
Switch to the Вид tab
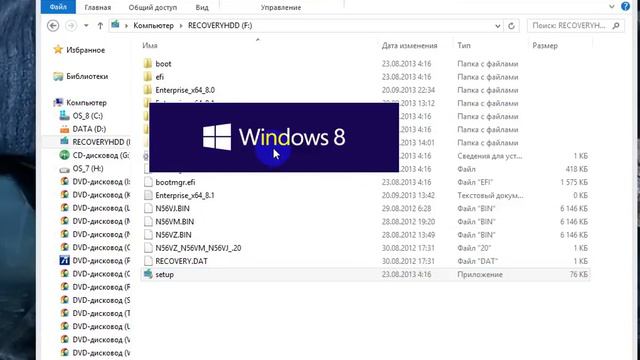(202, 7)
